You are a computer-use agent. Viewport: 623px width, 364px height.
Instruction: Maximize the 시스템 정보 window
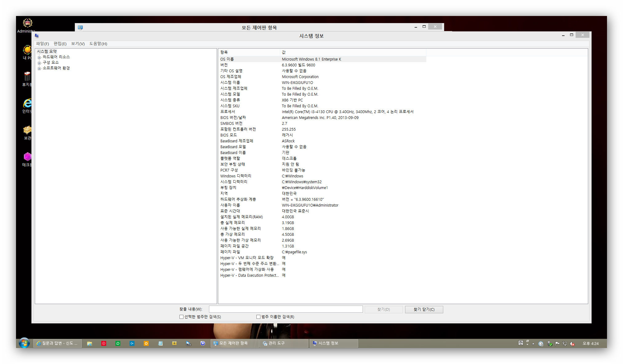(x=572, y=35)
